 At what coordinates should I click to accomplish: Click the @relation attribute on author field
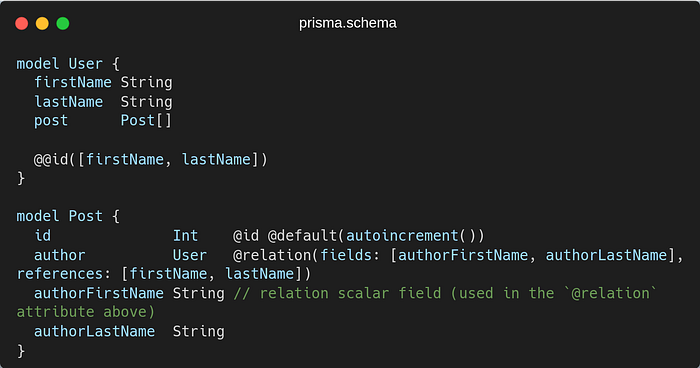coord(272,255)
